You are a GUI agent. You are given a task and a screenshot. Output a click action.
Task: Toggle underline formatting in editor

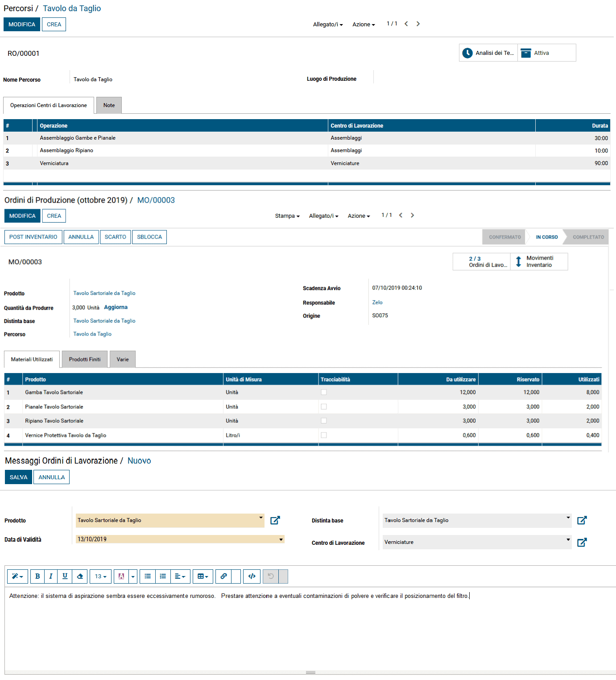coord(65,576)
